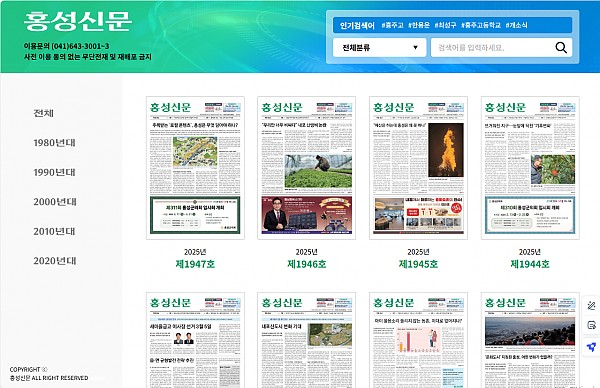Click the magnifying glass search icon
600x388 pixels.
point(561,47)
